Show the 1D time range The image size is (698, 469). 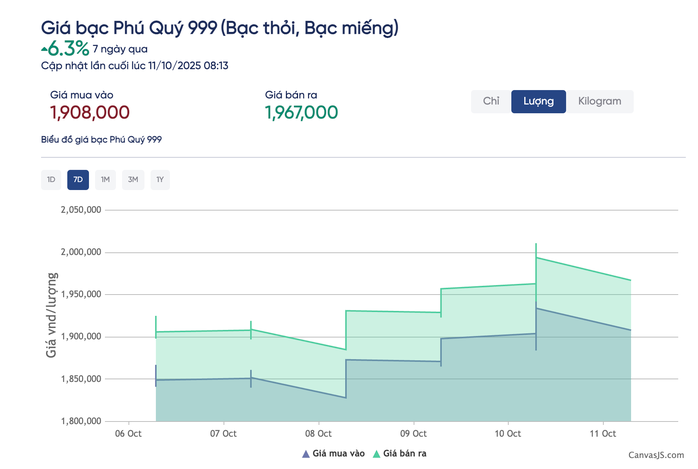(x=50, y=180)
